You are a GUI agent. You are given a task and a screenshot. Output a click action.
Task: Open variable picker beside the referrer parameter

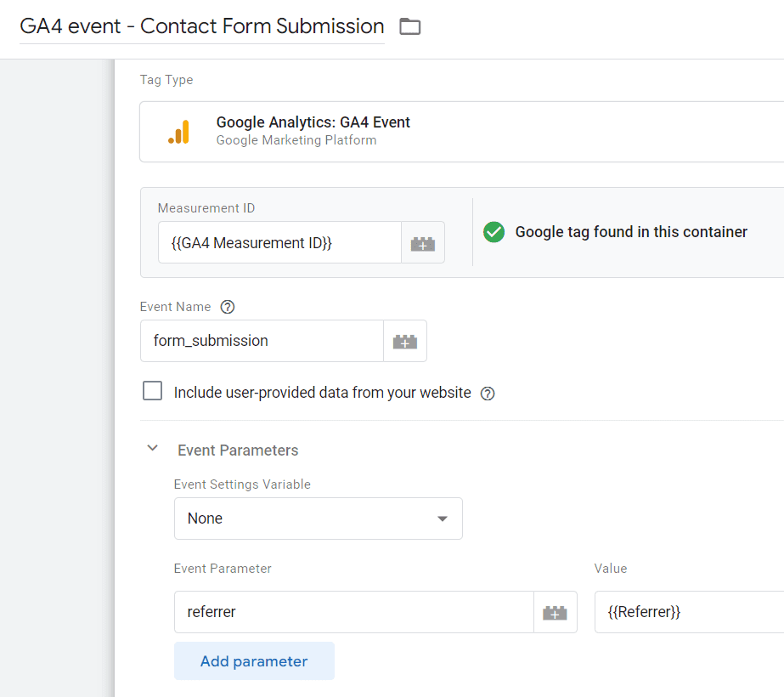pyautogui.click(x=555, y=612)
